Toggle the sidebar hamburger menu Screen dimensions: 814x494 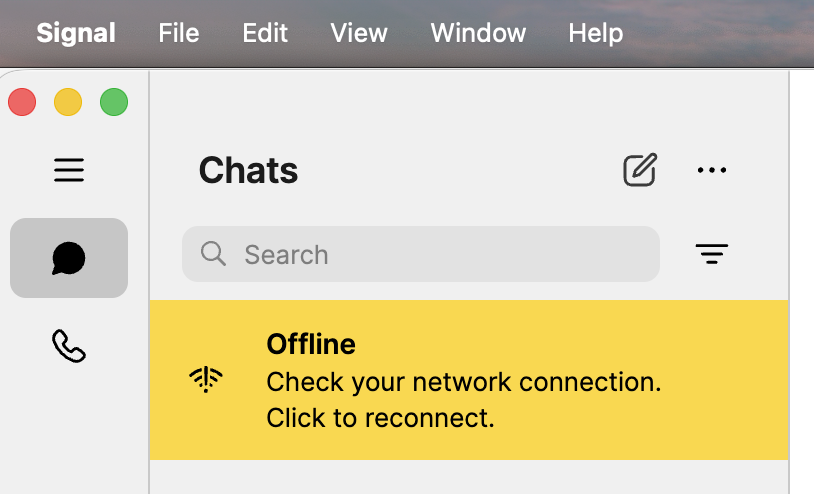tap(68, 171)
